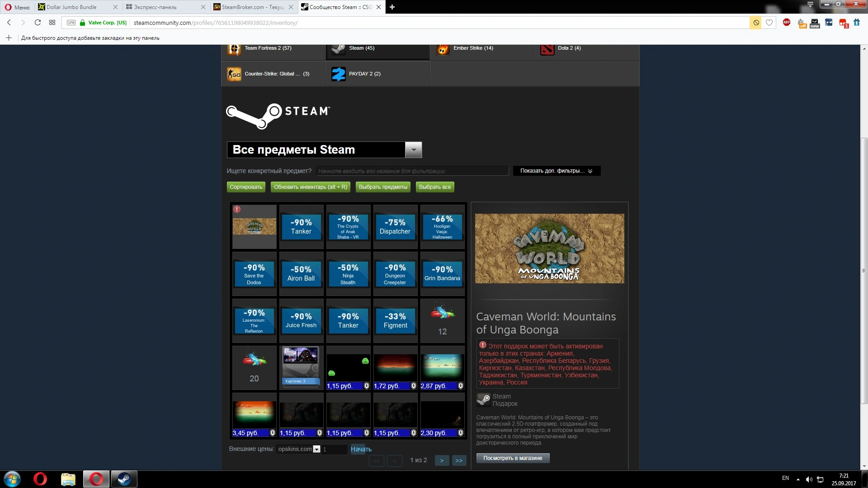This screenshot has width=868, height=488.
Task: Open the Opera Меню button
Action: pyautogui.click(x=17, y=7)
